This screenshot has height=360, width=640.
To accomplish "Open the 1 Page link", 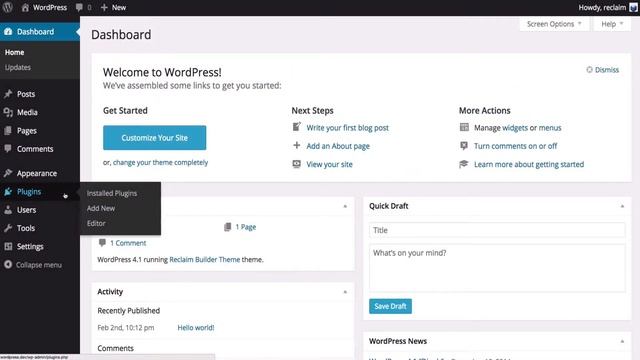I will point(246,227).
